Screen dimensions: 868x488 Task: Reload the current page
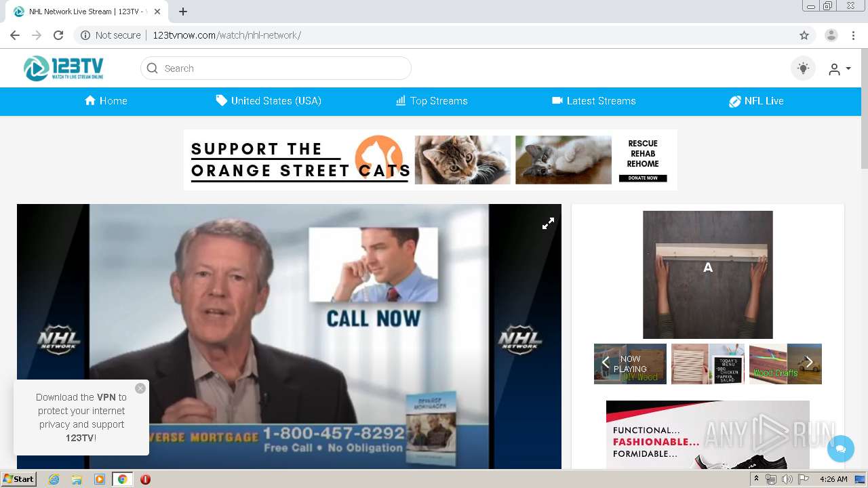point(58,35)
